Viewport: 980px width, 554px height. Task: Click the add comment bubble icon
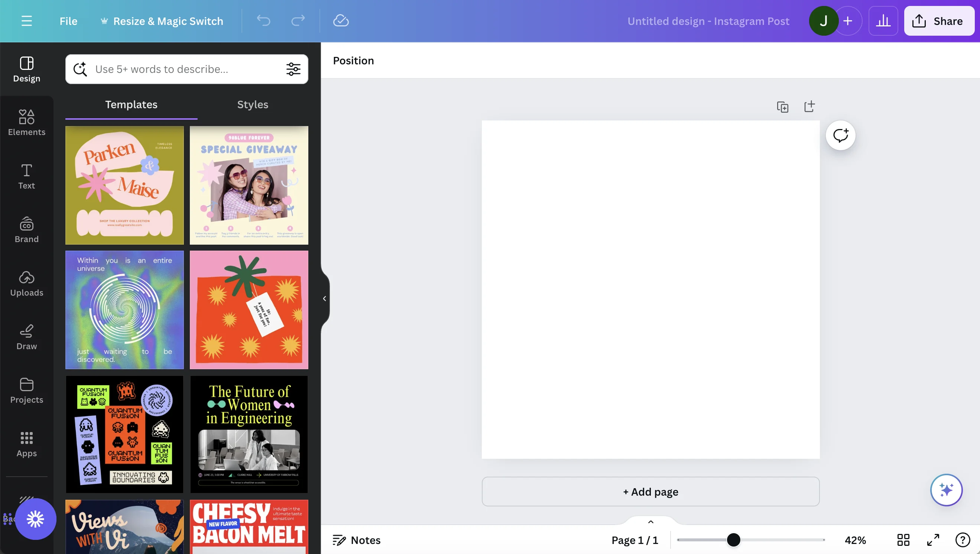tap(840, 135)
